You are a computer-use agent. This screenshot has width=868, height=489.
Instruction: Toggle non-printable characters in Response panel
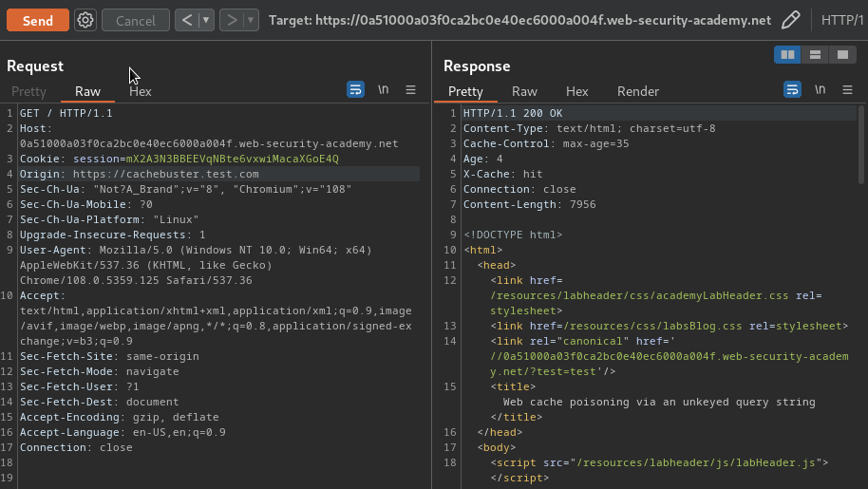click(820, 89)
